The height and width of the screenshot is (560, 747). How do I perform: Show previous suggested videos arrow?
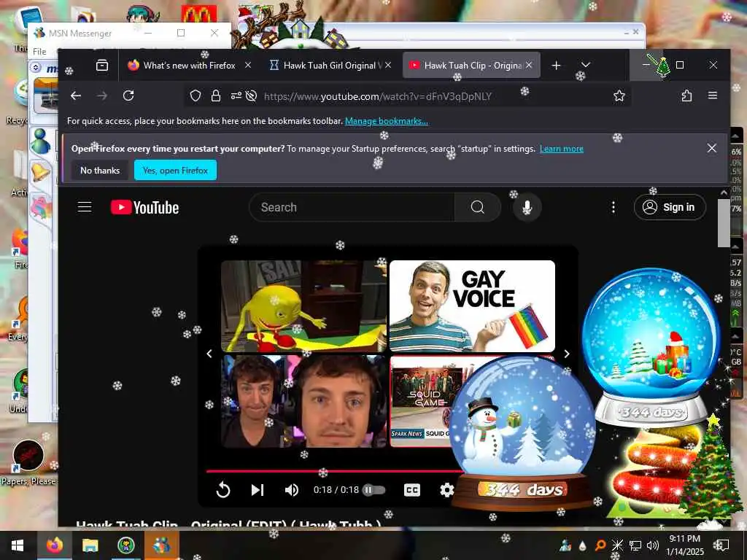tap(209, 354)
